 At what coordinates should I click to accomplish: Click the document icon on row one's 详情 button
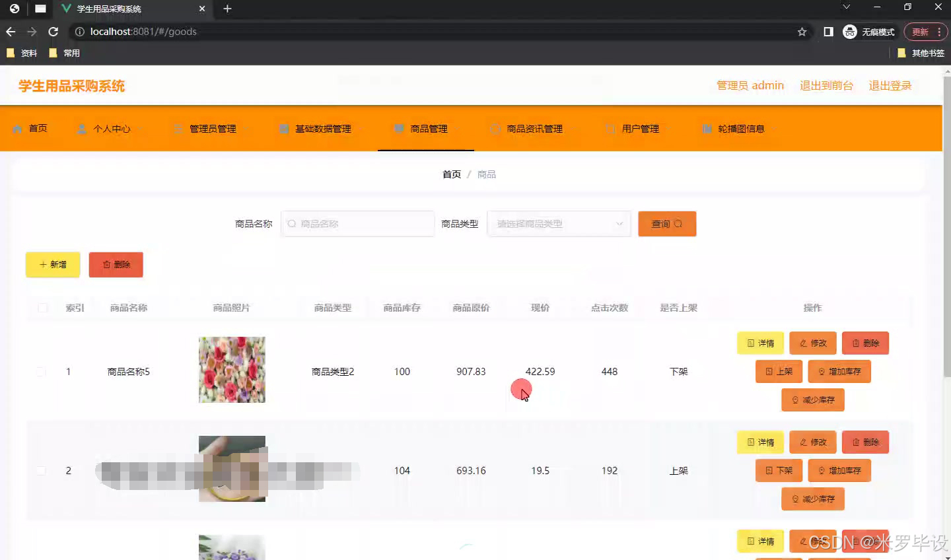751,343
